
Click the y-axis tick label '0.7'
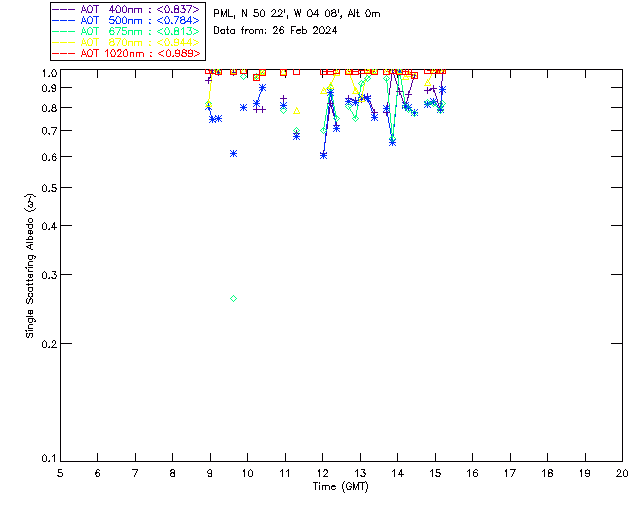click(49, 131)
